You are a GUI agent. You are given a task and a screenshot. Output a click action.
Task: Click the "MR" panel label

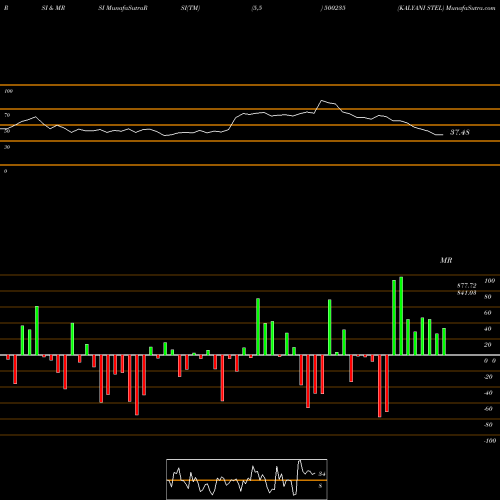point(446,260)
